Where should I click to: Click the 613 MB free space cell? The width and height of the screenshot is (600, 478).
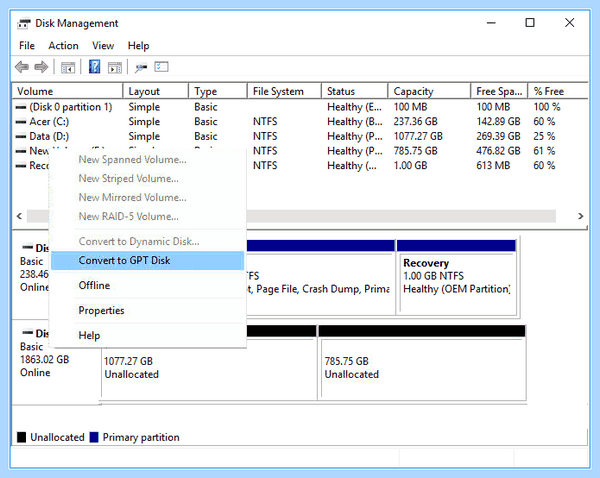tap(493, 166)
